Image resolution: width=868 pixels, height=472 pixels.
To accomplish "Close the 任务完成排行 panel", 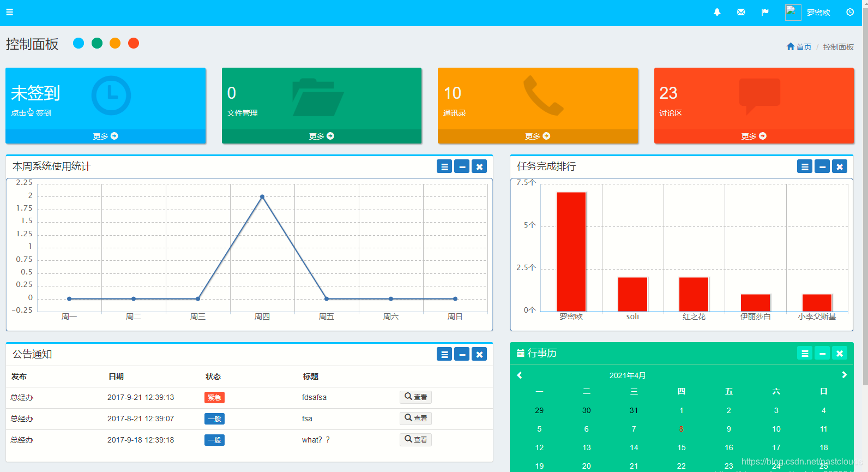I will 840,166.
